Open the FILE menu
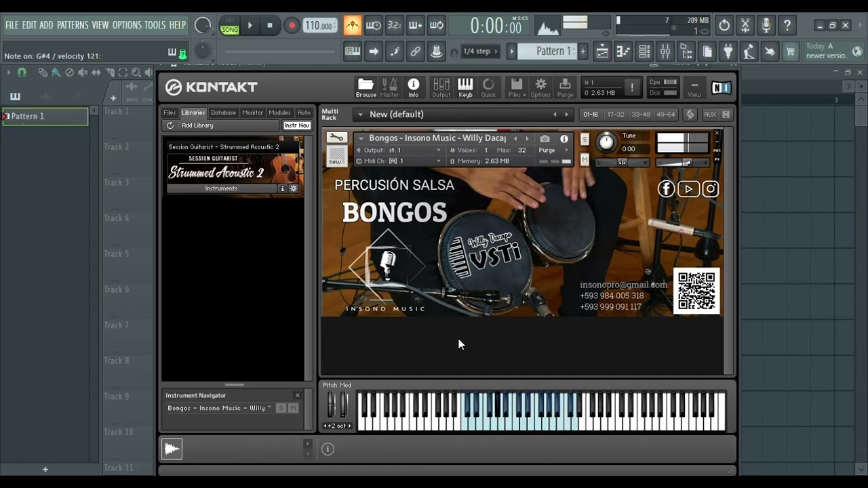 click(12, 25)
